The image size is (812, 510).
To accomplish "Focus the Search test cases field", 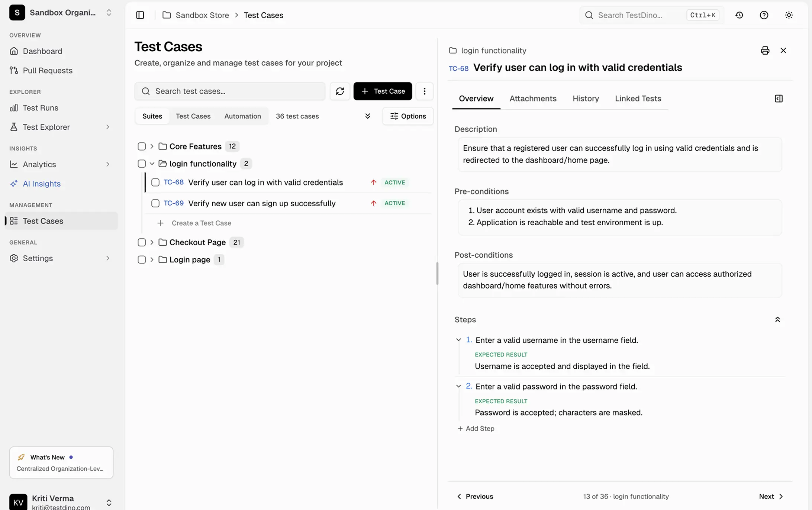I will click(230, 91).
